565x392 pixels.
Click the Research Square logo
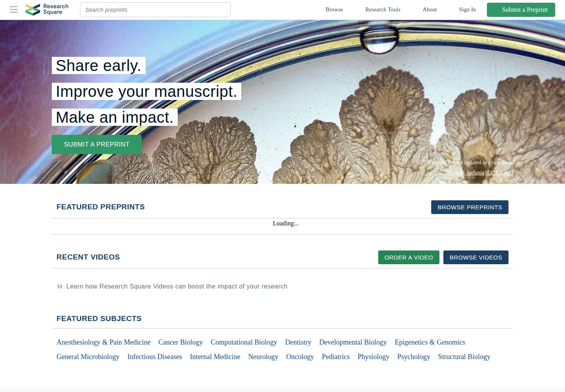(x=47, y=9)
